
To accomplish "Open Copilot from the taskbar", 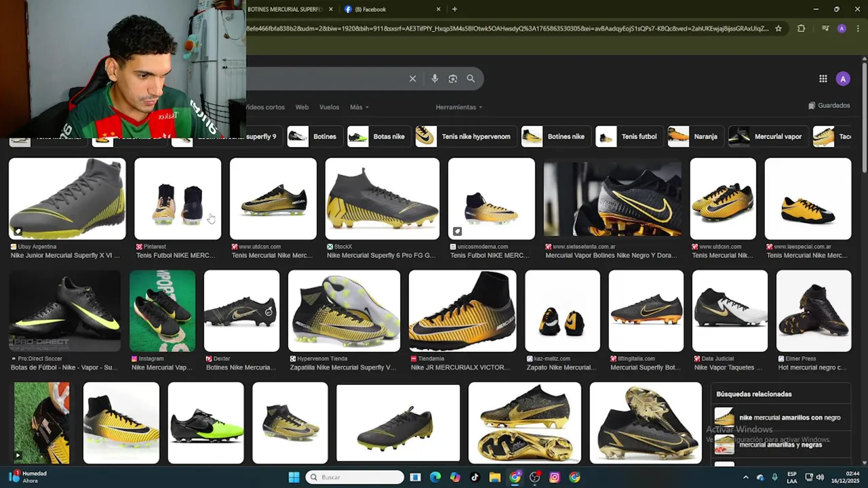I will click(x=455, y=477).
